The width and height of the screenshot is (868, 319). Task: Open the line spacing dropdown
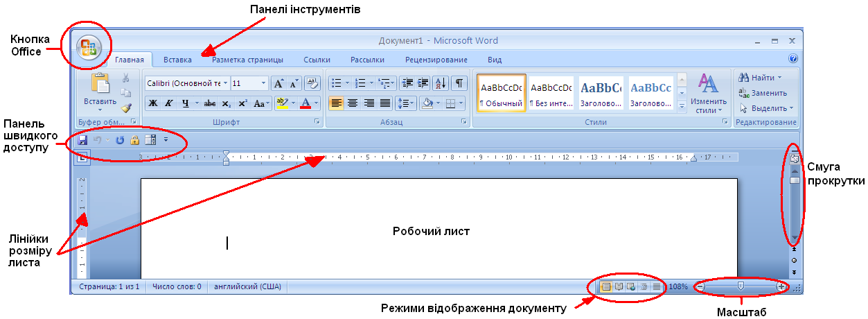click(405, 103)
